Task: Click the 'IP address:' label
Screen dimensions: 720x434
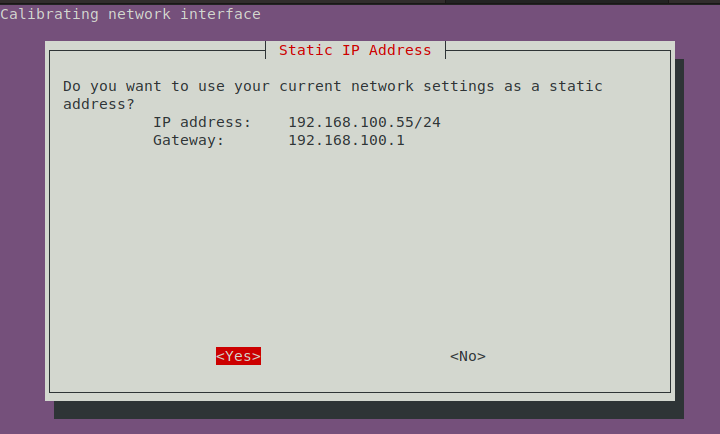Action: [x=202, y=122]
